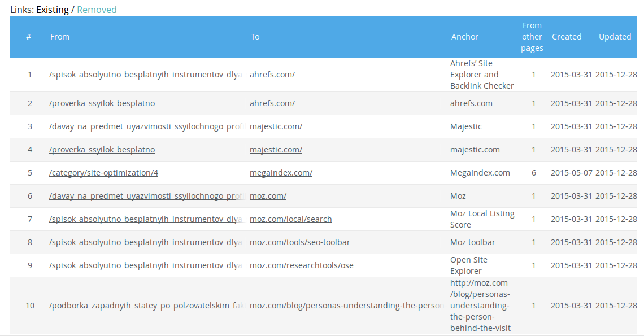Open row 1 source link /spisok_absolyutno_besplatnyih
Image resolution: width=644 pixels, height=336 pixels.
[146, 75]
